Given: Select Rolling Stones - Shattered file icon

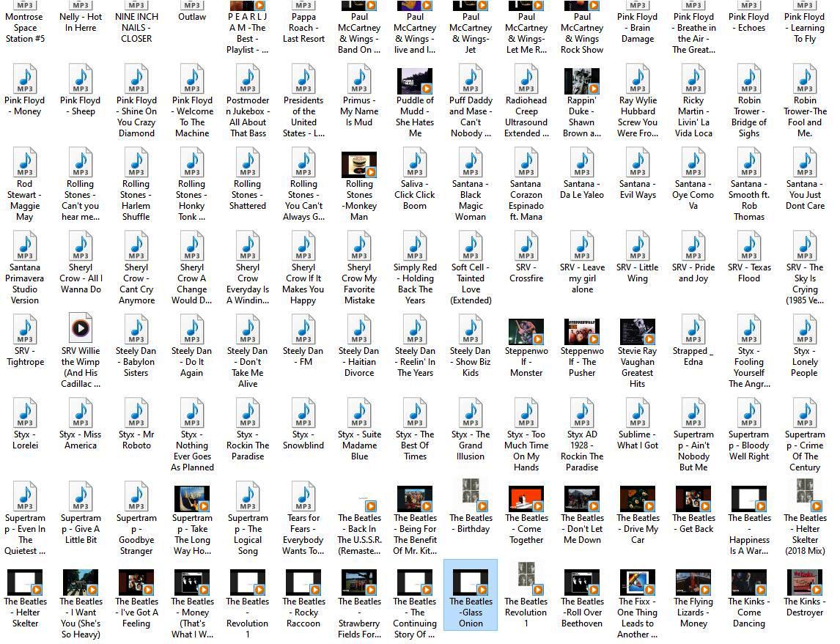Looking at the screenshot, I should [248, 163].
